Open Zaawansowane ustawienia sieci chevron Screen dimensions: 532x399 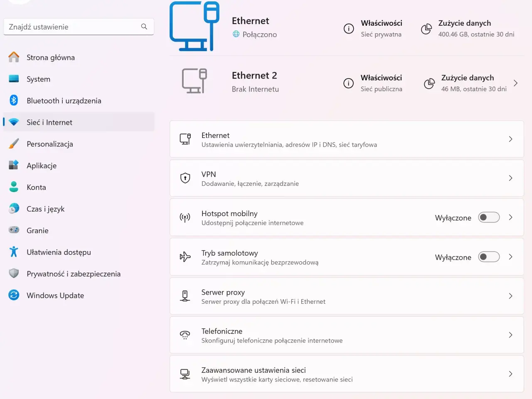click(510, 374)
